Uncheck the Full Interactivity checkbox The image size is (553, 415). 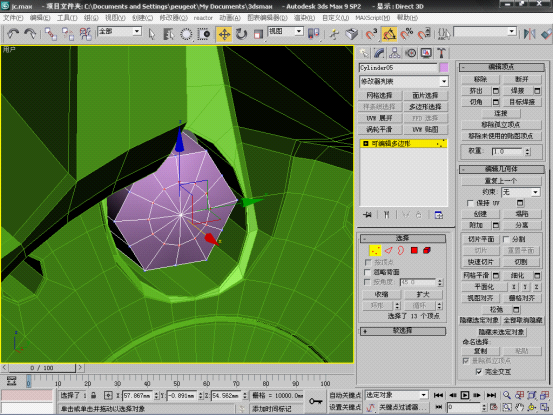click(x=479, y=372)
